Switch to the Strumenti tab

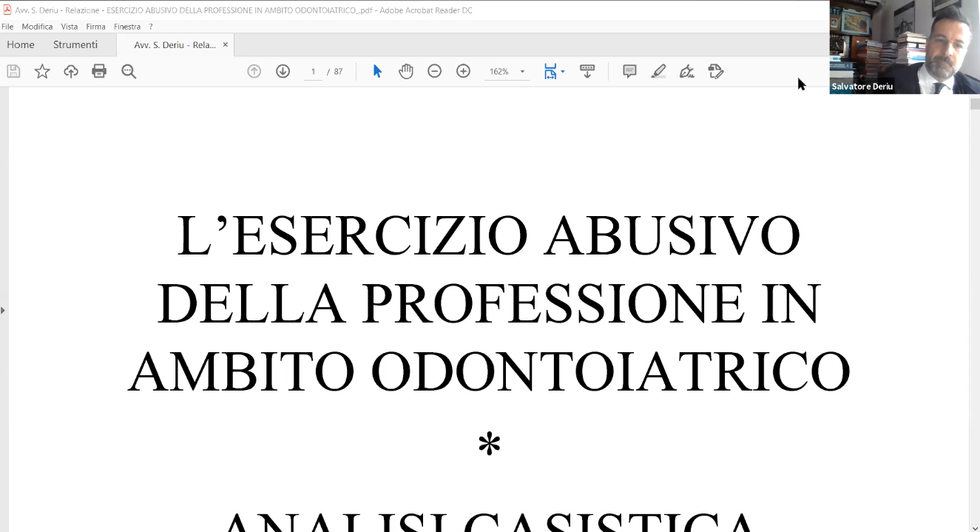(x=75, y=44)
